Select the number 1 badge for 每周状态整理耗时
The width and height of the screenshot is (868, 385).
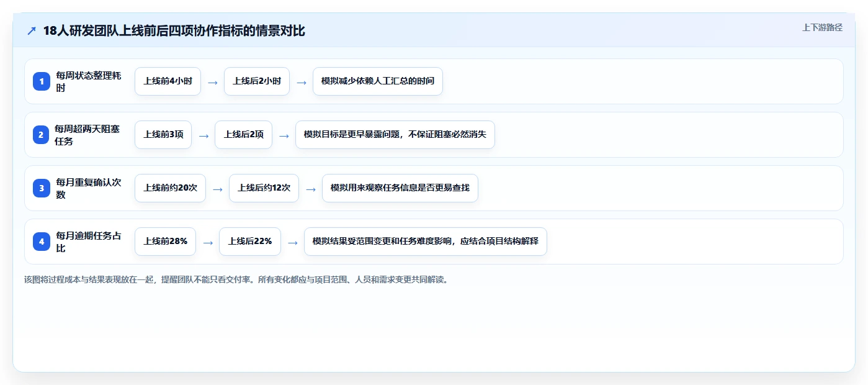tap(42, 81)
